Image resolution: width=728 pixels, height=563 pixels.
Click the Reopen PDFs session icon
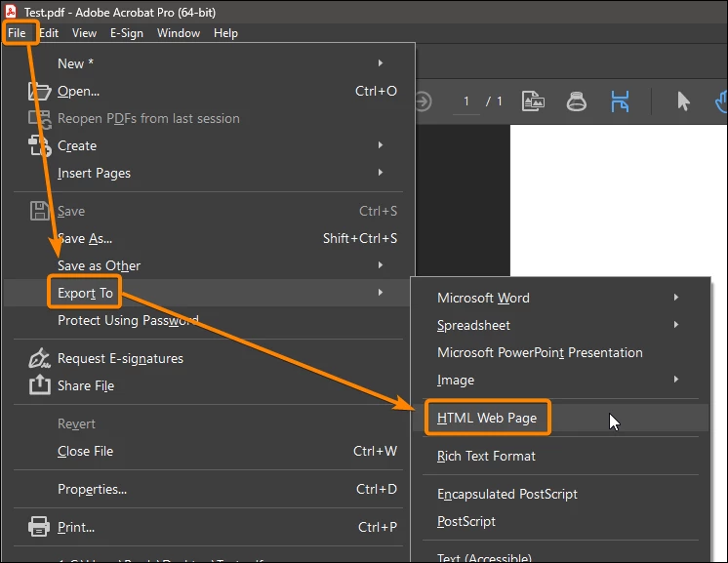(39, 119)
